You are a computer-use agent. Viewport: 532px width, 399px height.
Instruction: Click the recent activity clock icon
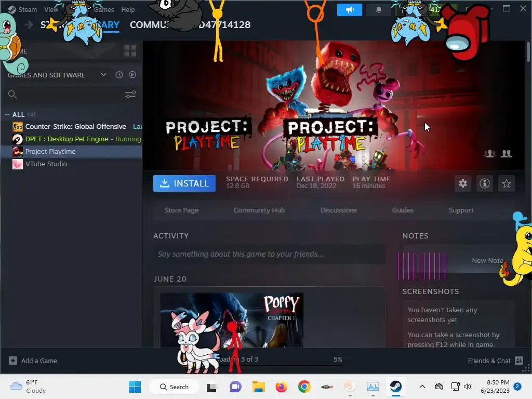point(119,75)
